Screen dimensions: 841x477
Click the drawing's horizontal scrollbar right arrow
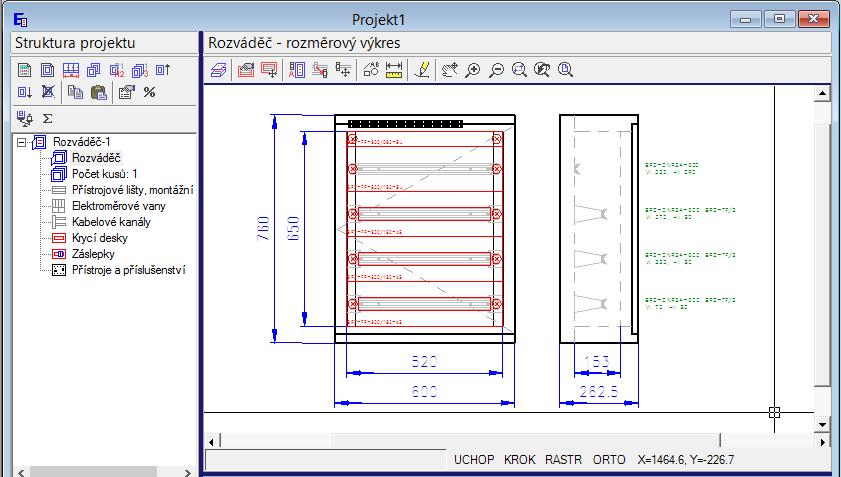[x=823, y=442]
